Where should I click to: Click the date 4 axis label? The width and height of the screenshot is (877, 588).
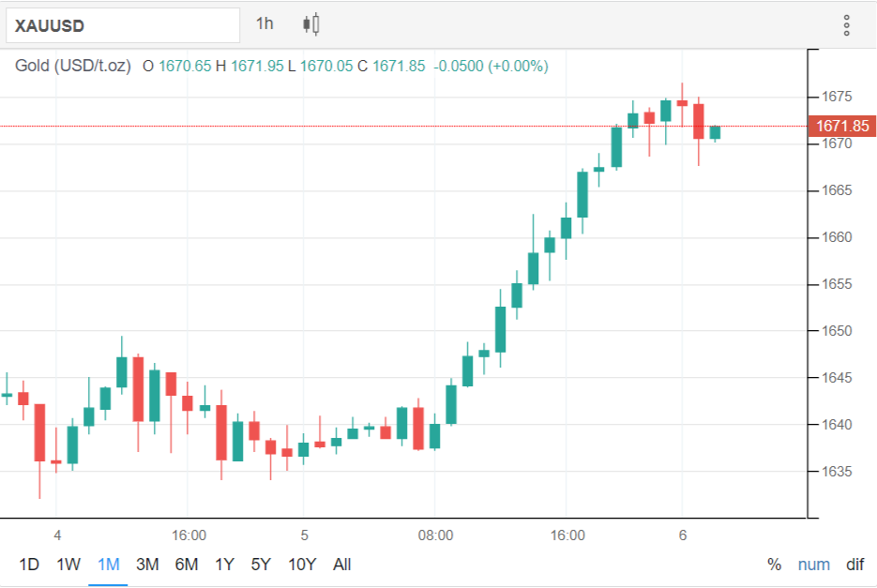pos(57,535)
